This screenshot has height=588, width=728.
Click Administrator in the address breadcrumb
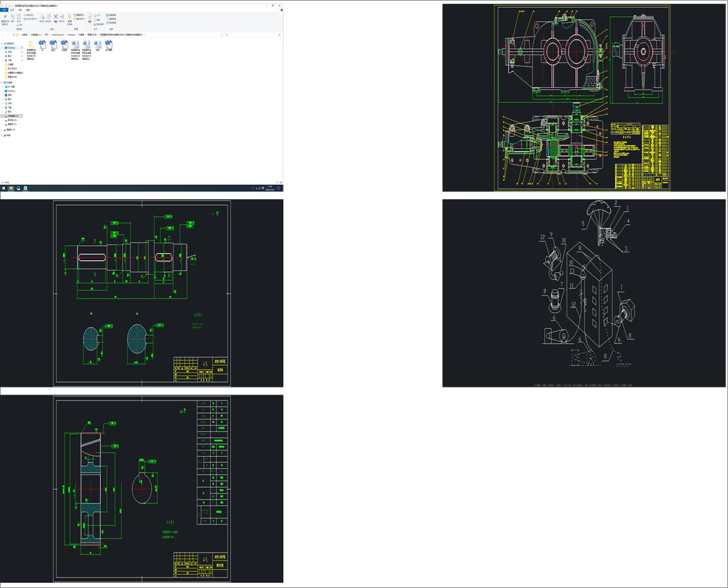point(58,35)
